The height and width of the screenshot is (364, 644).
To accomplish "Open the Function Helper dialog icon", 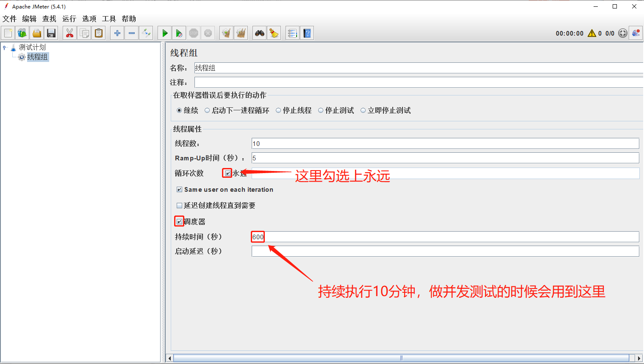I will point(292,33).
